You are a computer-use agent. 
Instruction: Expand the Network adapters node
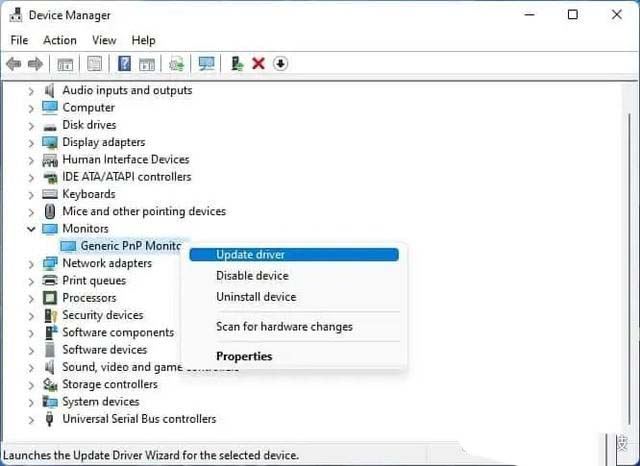31,263
